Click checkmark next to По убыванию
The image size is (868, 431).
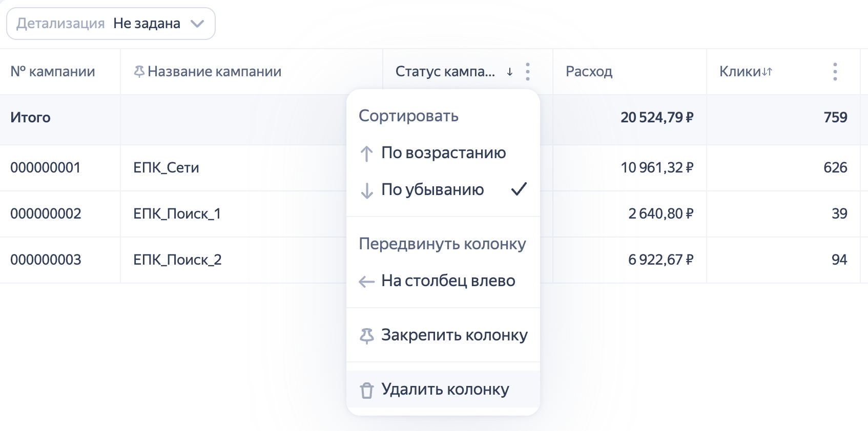(x=519, y=189)
